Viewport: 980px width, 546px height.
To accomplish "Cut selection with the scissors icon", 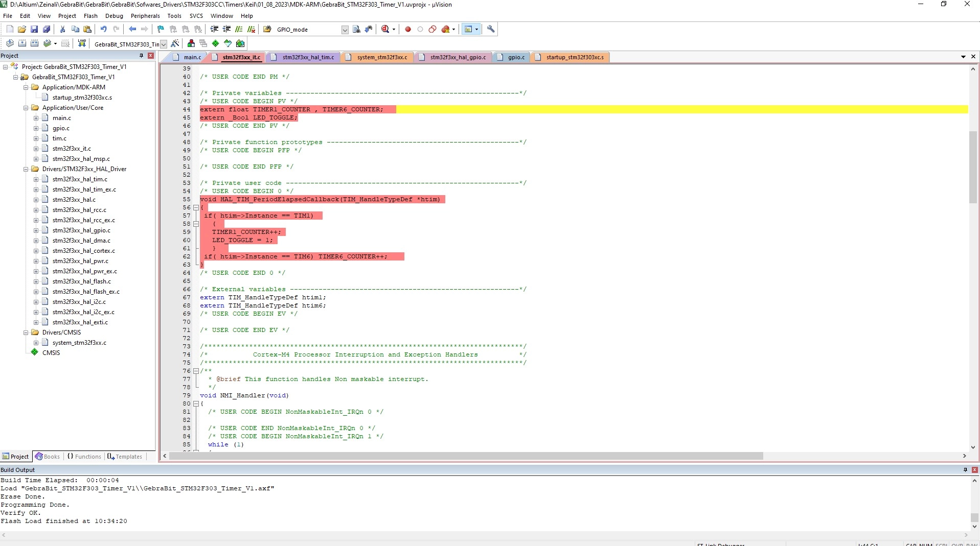I will pyautogui.click(x=62, y=29).
